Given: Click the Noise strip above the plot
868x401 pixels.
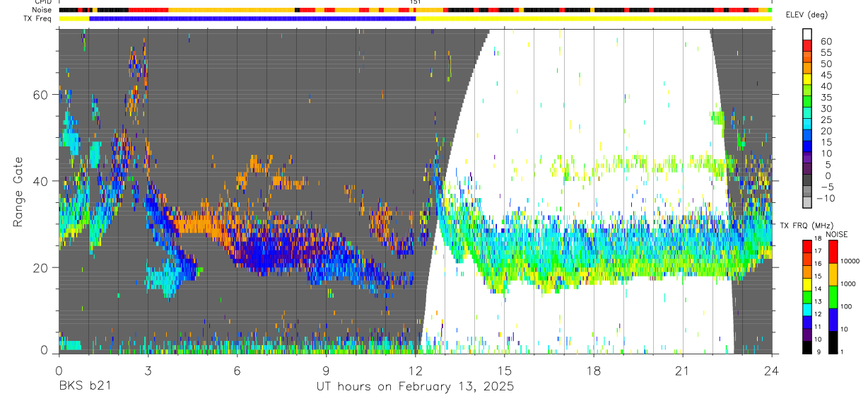Looking at the screenshot, I should tap(415, 10).
